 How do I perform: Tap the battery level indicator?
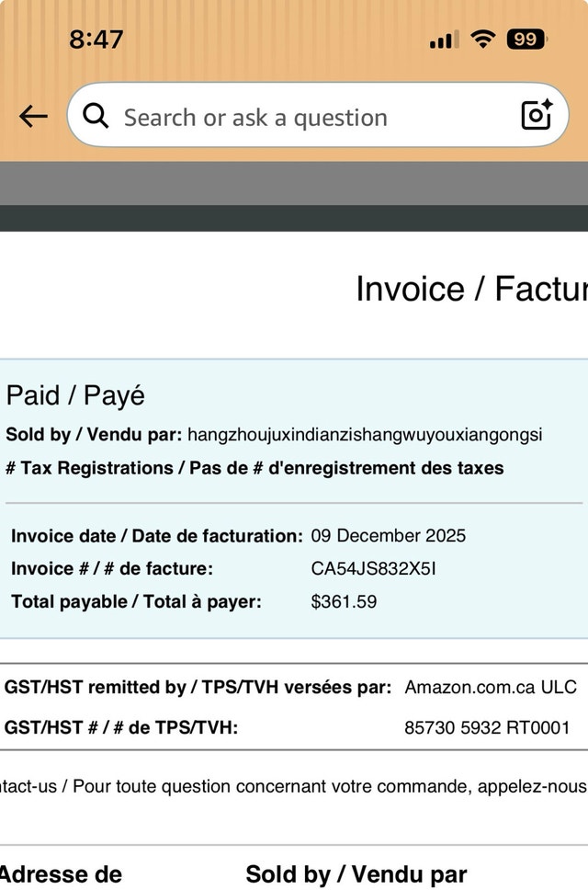pos(526,40)
